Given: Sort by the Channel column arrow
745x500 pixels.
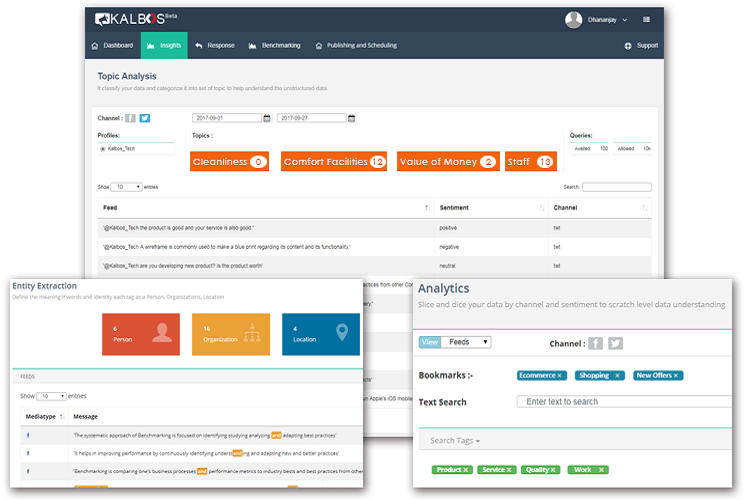Looking at the screenshot, I should pyautogui.click(x=645, y=208).
